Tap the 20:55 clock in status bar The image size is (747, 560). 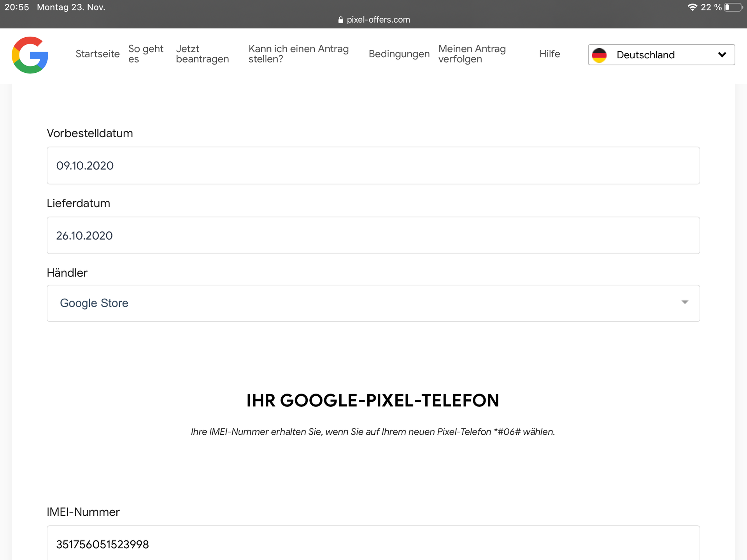(x=17, y=7)
